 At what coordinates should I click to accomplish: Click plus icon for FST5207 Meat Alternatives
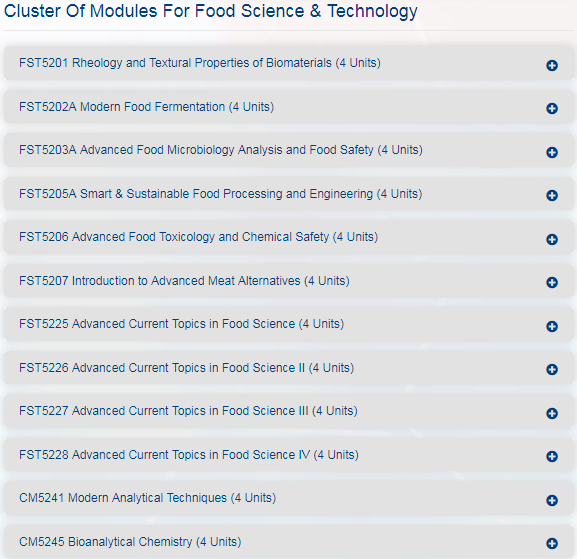tap(552, 283)
